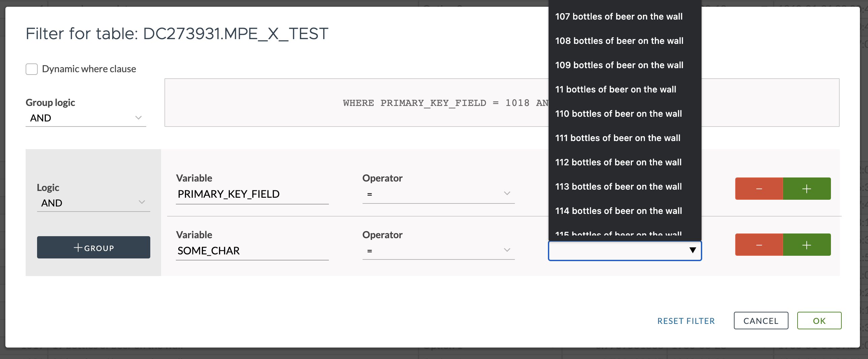This screenshot has height=359, width=868.
Task: Enable the Dynamic where clause checkbox
Action: coord(31,69)
